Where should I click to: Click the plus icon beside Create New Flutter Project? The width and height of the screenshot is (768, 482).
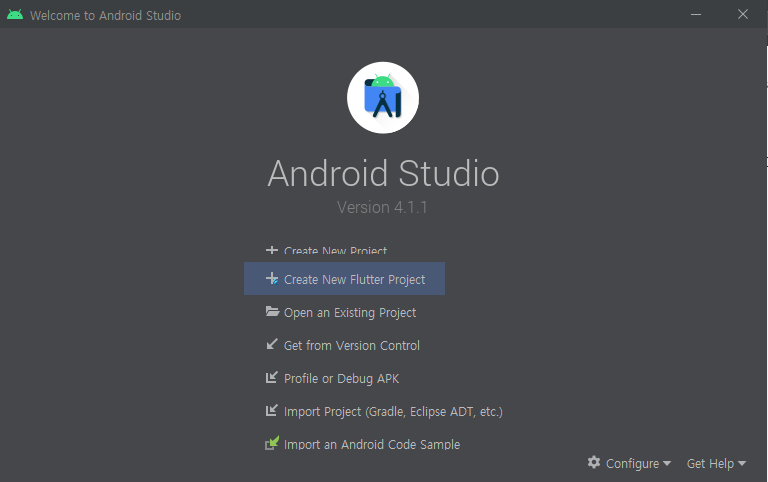coord(272,279)
